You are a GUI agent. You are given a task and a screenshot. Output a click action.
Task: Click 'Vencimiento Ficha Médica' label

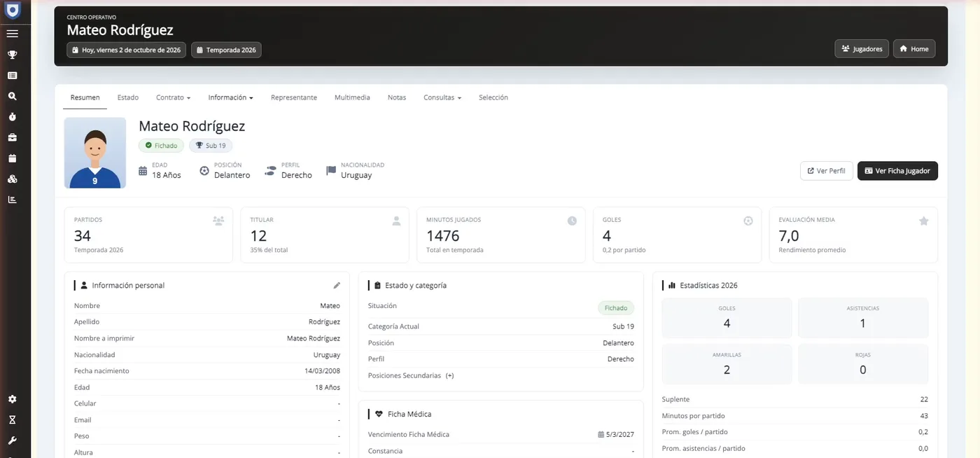[x=409, y=434]
